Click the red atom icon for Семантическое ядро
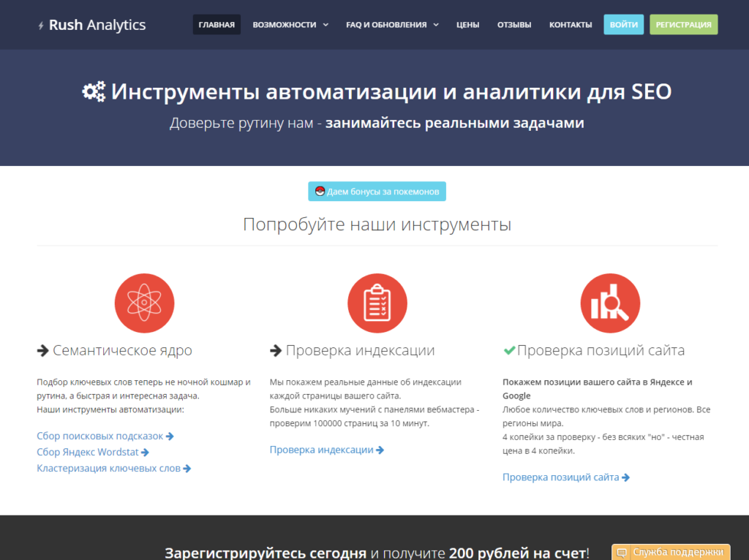 144,303
